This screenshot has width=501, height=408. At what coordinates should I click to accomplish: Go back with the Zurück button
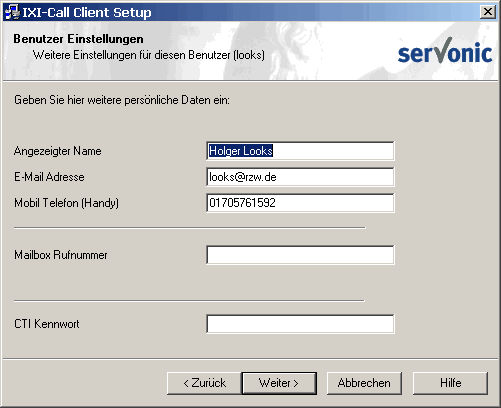point(204,383)
